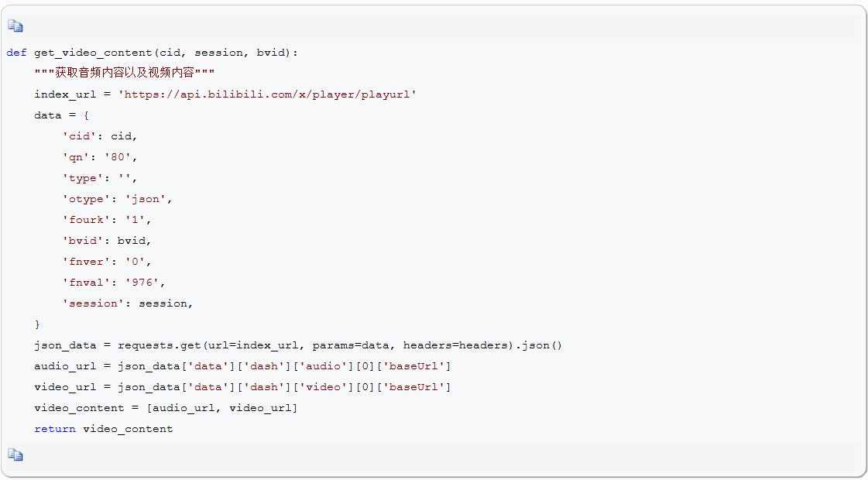Click the bilibili playurl API URL string
The width and height of the screenshot is (868, 480).
[267, 94]
